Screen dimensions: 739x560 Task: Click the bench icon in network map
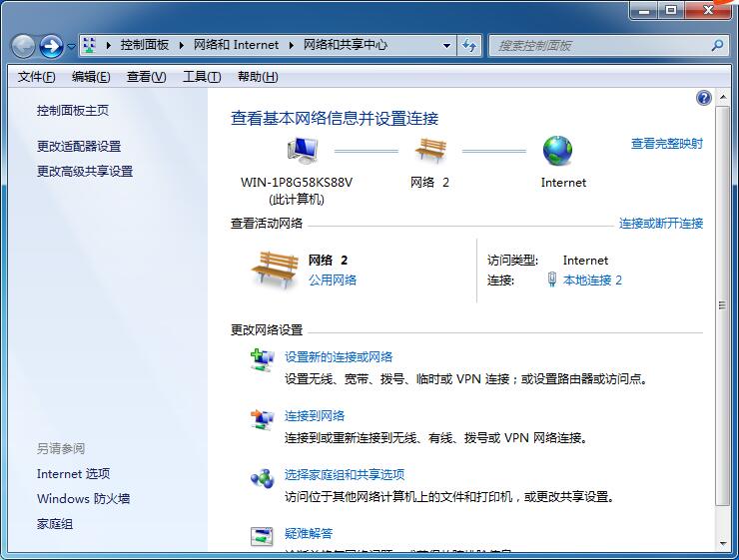[429, 151]
